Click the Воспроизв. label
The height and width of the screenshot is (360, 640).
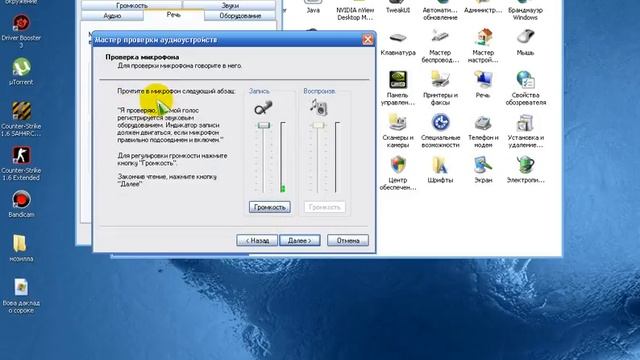click(x=319, y=91)
